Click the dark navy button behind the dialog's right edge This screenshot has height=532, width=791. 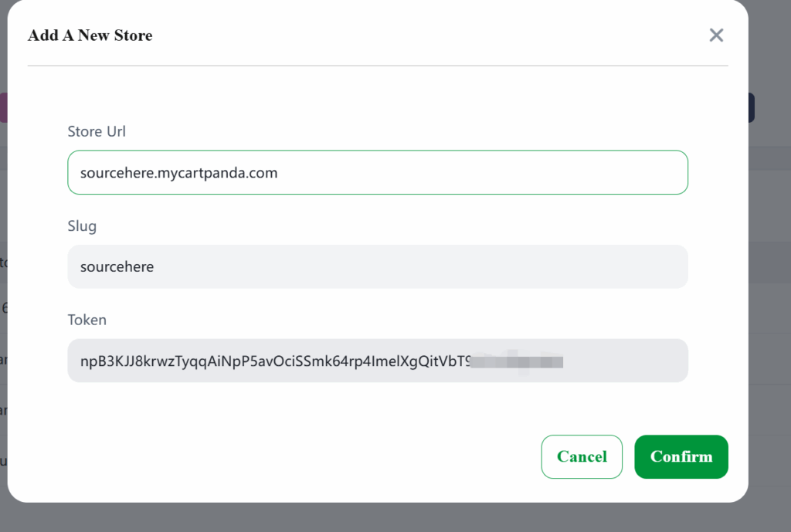coord(751,107)
